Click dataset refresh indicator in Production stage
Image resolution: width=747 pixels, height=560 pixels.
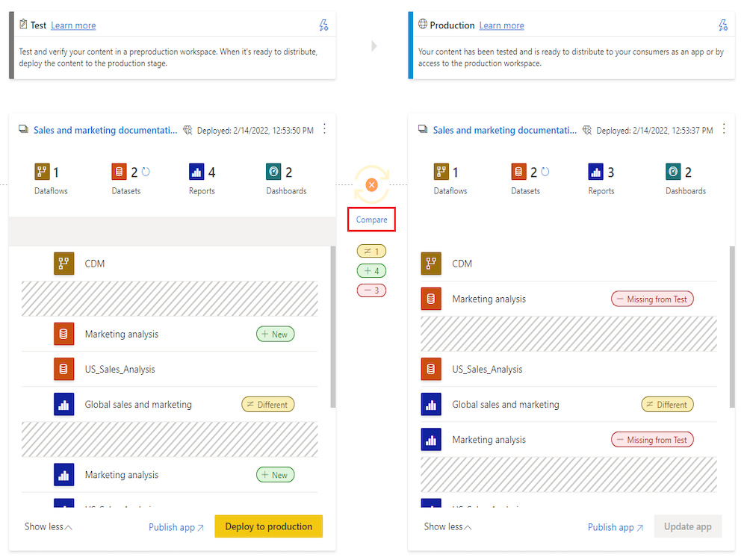coord(545,172)
